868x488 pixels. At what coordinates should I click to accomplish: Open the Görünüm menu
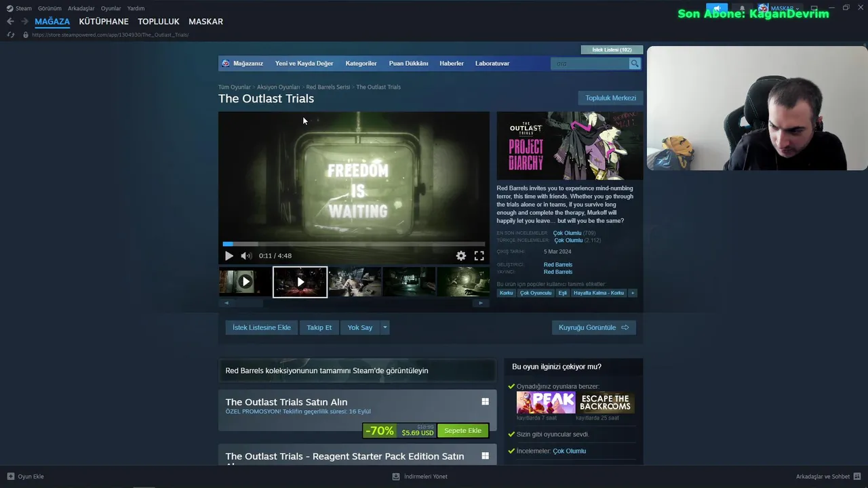50,8
